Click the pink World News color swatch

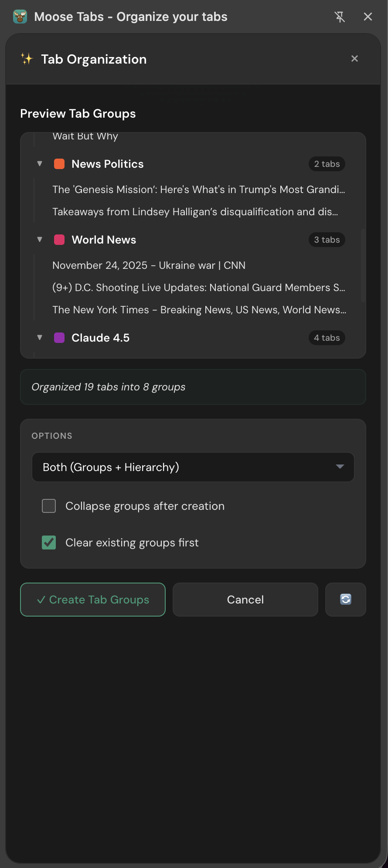59,240
